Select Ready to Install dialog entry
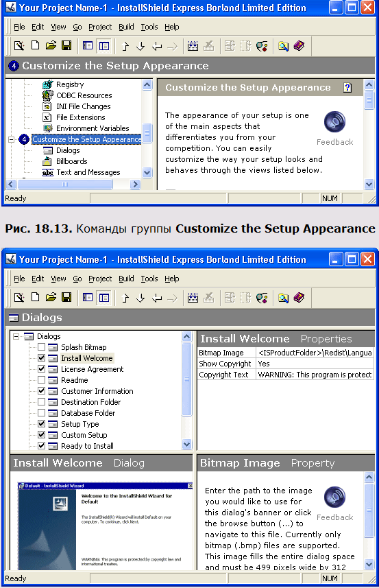This screenshot has width=379, height=588. click(87, 446)
